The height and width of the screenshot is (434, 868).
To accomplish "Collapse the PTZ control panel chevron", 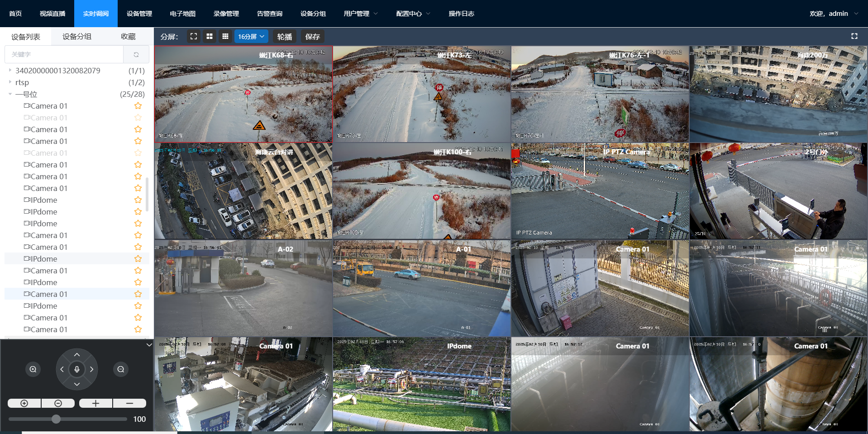I will tap(149, 345).
